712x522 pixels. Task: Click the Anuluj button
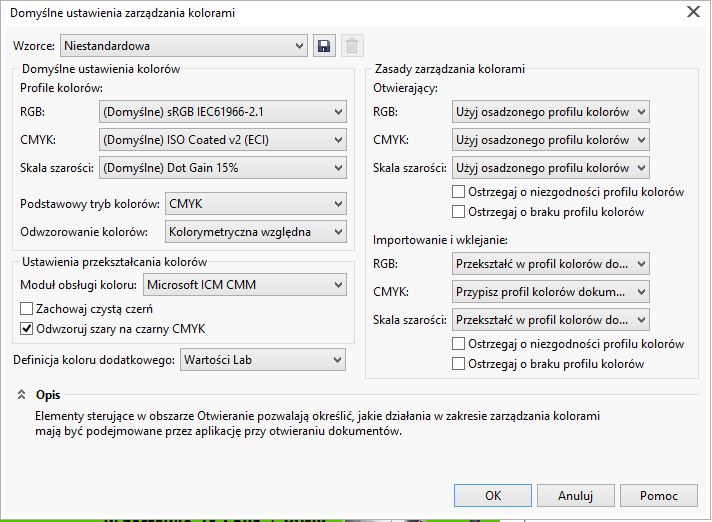click(576, 495)
